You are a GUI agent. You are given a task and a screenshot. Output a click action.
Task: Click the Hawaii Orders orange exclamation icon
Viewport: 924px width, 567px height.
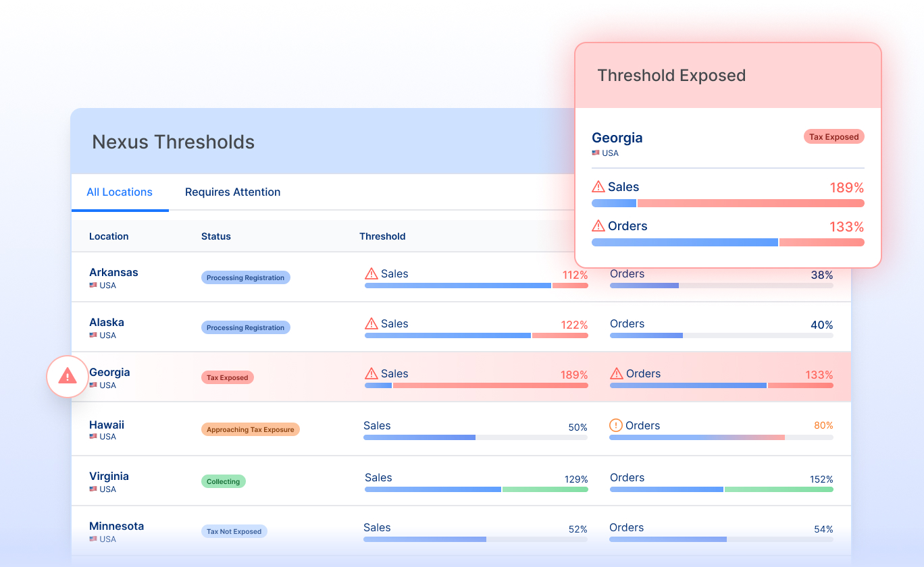pos(616,425)
